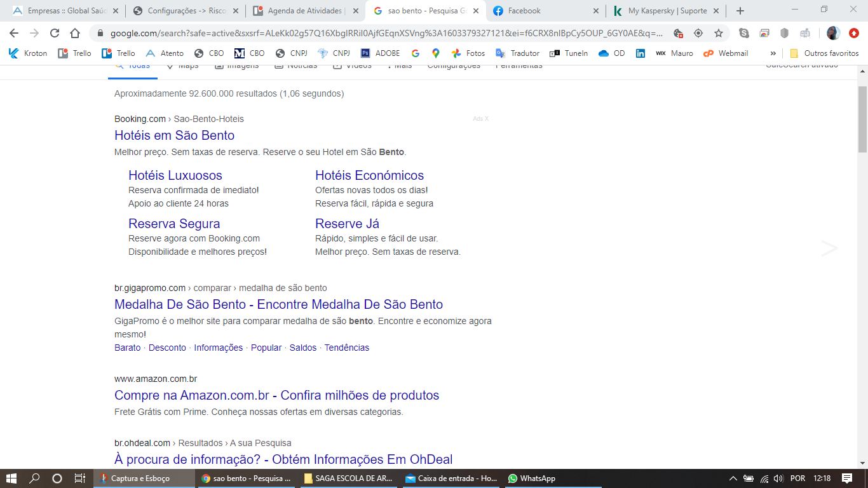Open the Wi-Fi network tray icon
Image resolution: width=868 pixels, height=488 pixels.
(x=764, y=478)
